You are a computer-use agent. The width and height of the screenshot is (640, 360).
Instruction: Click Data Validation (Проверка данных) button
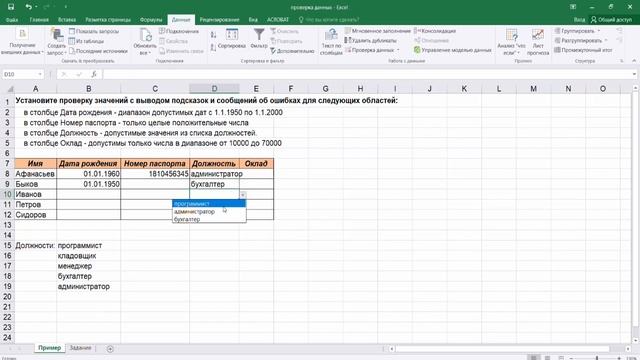click(x=370, y=50)
